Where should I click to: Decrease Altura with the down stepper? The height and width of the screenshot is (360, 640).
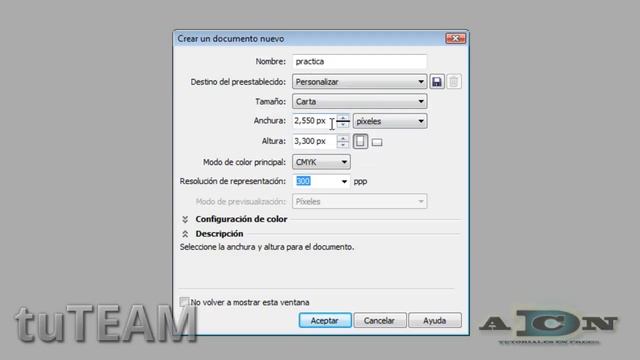(343, 145)
